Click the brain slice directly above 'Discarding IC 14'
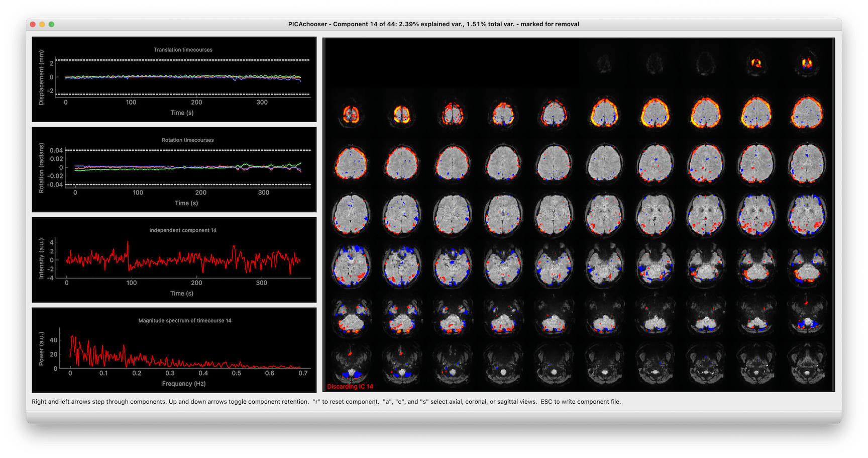 tap(351, 363)
